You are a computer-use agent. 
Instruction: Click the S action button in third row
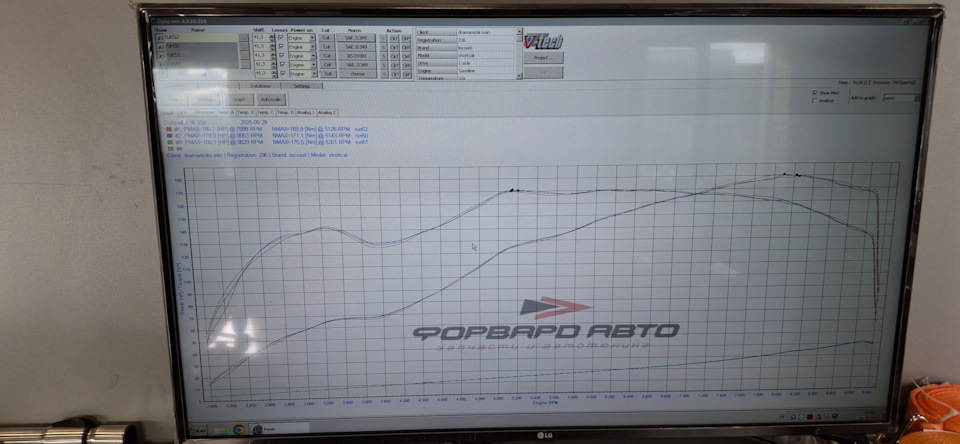tap(384, 56)
